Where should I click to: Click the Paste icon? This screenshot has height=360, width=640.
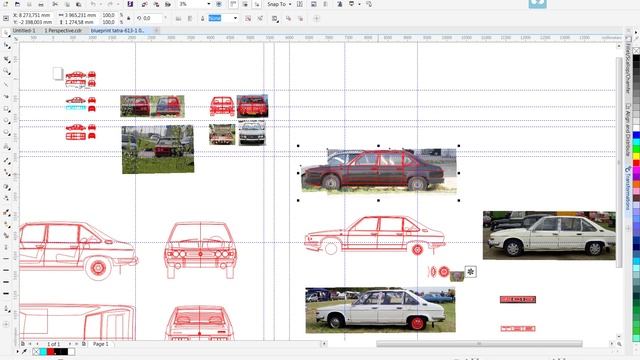click(x=79, y=4)
